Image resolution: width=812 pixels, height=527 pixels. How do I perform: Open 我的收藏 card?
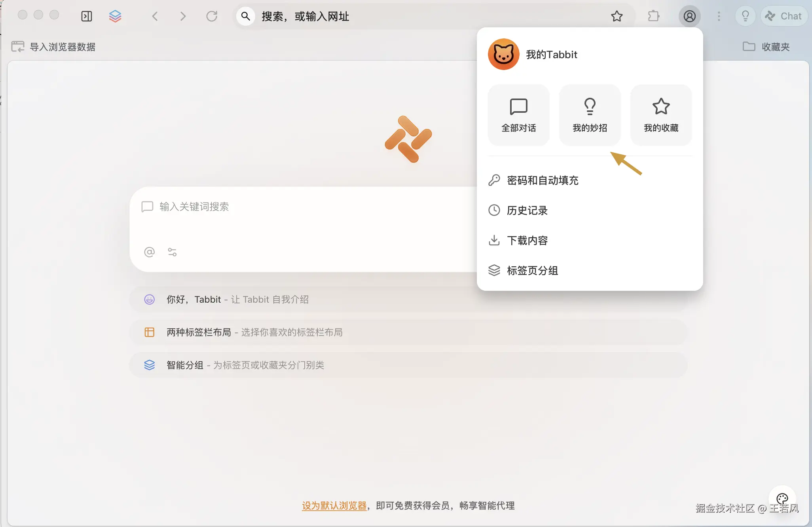click(x=661, y=115)
